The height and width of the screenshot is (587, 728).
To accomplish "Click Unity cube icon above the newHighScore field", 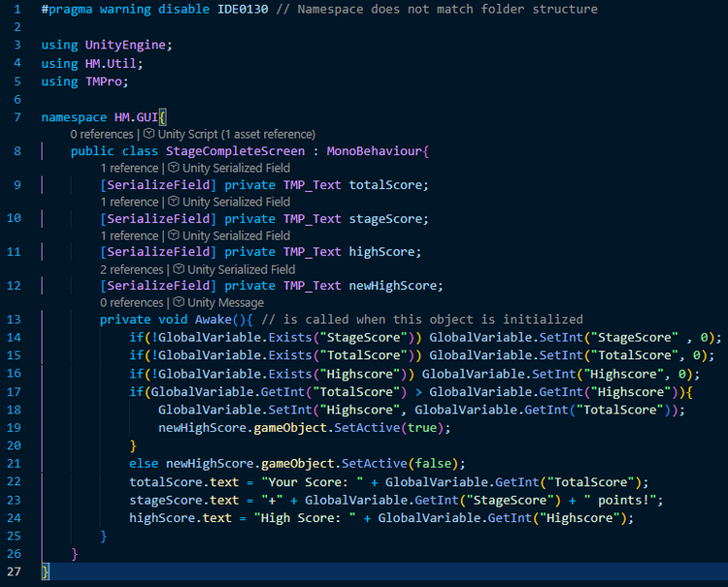I will coord(179,269).
